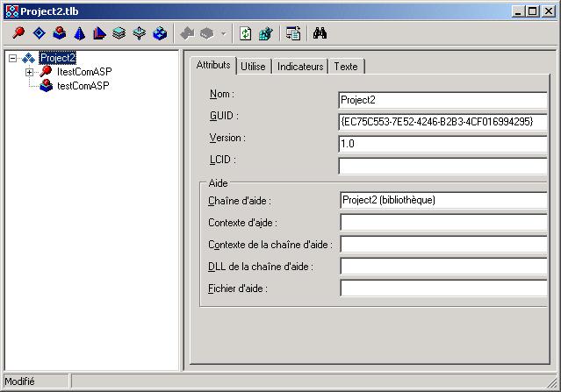Click the New Module toolbar icon
561x392 pixels.
click(x=160, y=34)
